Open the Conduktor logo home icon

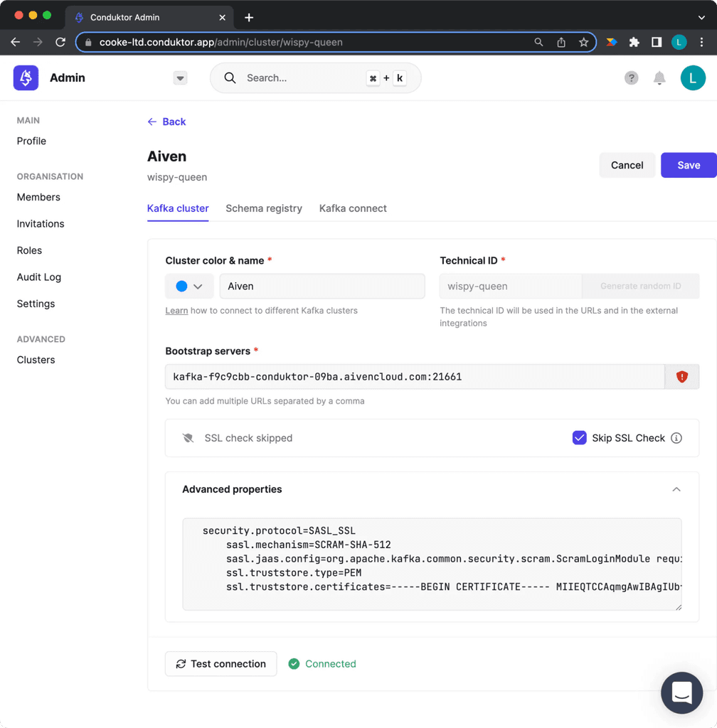click(26, 77)
